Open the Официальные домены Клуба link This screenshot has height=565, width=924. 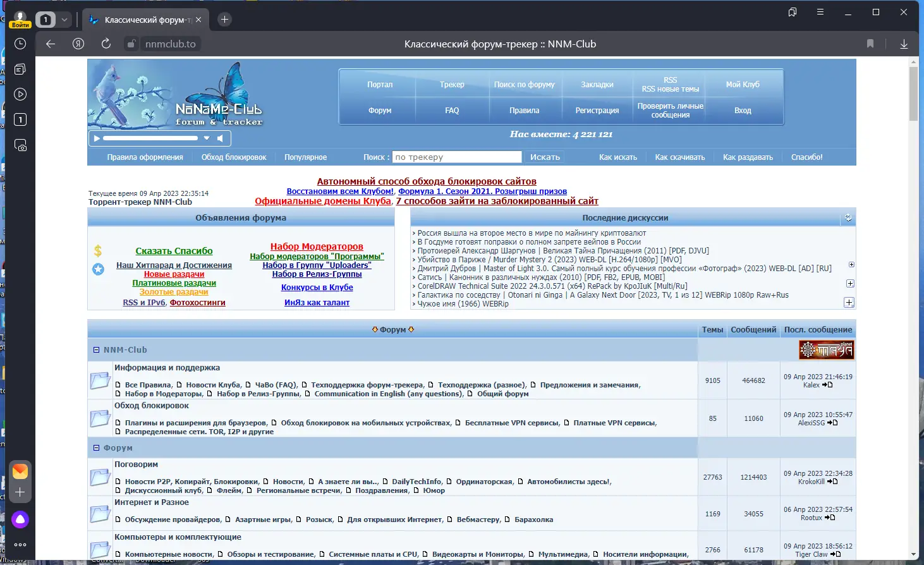click(323, 201)
